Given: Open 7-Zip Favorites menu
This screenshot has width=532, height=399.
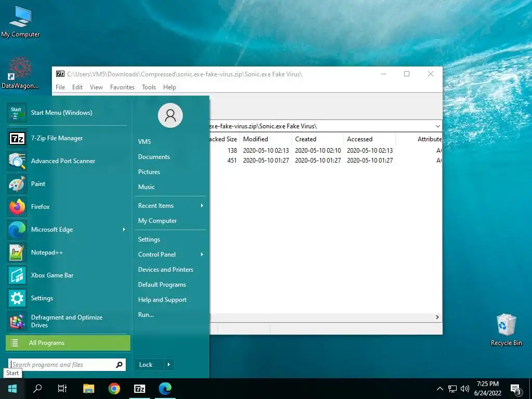Looking at the screenshot, I should (x=122, y=87).
